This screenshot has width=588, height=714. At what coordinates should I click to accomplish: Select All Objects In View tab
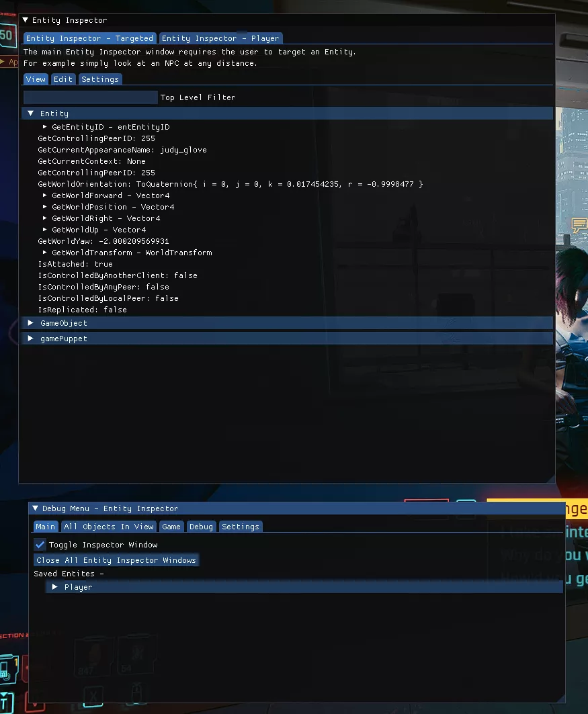coord(109,527)
